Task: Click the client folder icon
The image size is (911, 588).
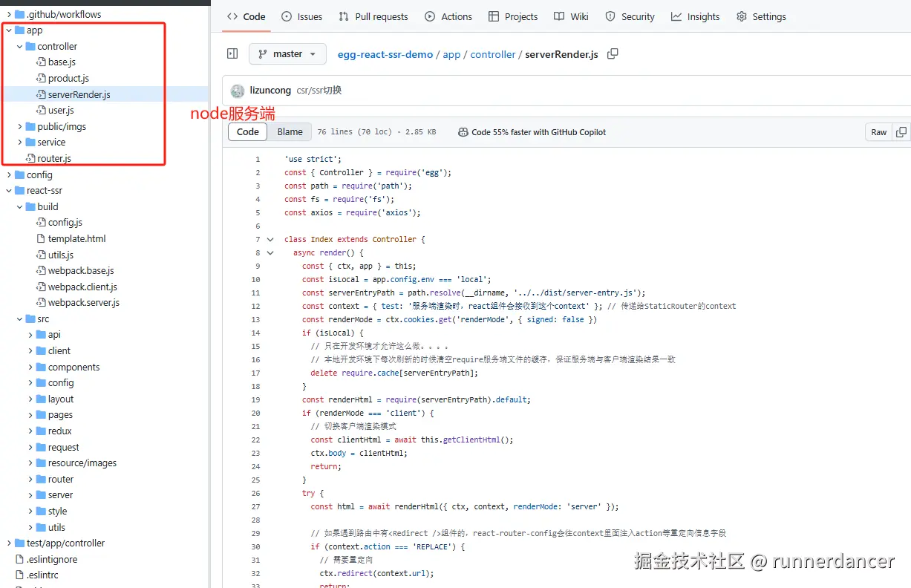Action: click(x=41, y=350)
